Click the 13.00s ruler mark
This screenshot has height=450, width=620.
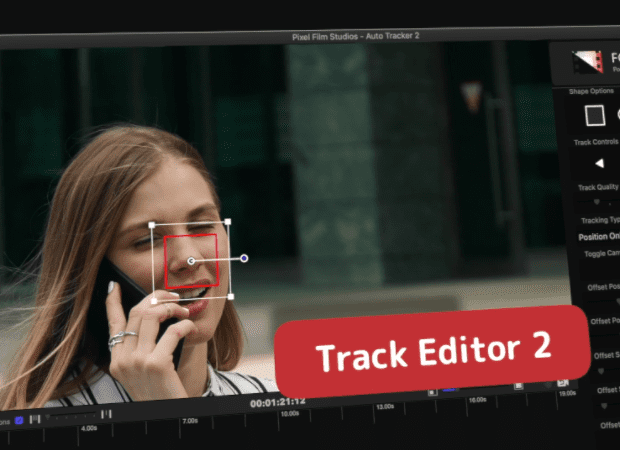pyautogui.click(x=385, y=407)
